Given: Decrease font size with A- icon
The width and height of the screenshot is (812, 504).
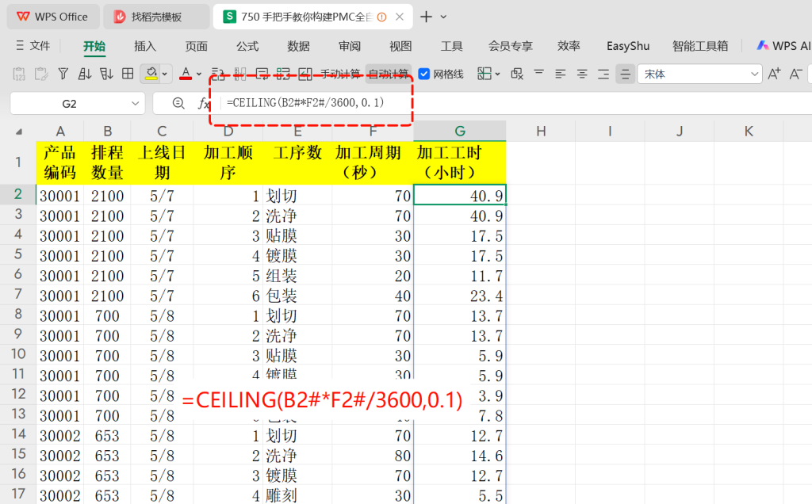Looking at the screenshot, I should click(796, 74).
